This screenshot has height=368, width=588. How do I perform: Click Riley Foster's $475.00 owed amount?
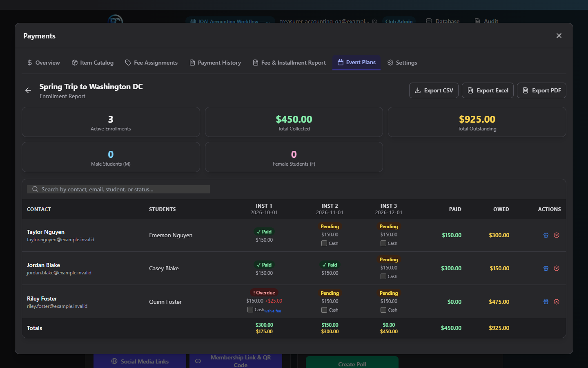[x=499, y=302]
